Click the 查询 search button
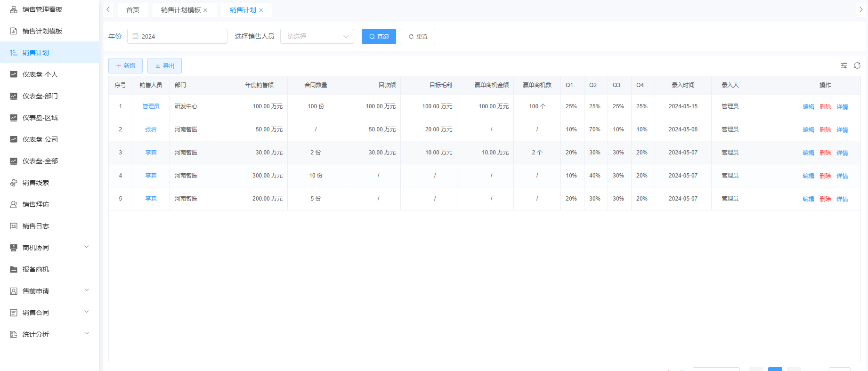 379,36
